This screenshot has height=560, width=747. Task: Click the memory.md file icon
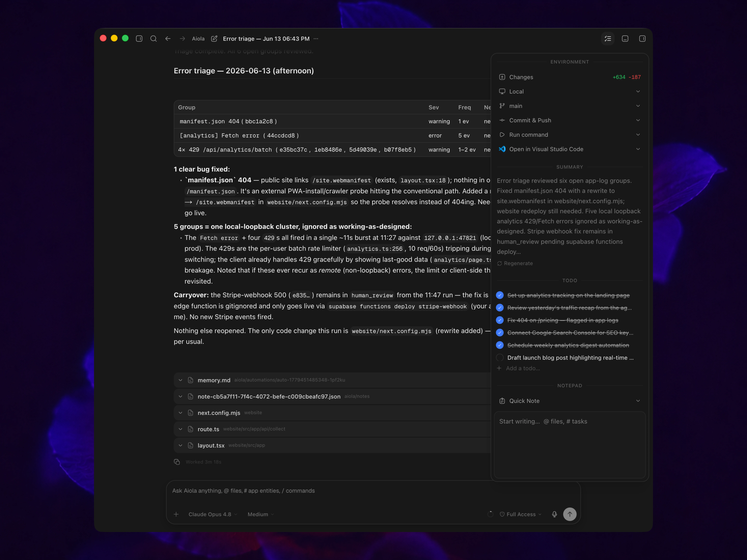tap(191, 380)
